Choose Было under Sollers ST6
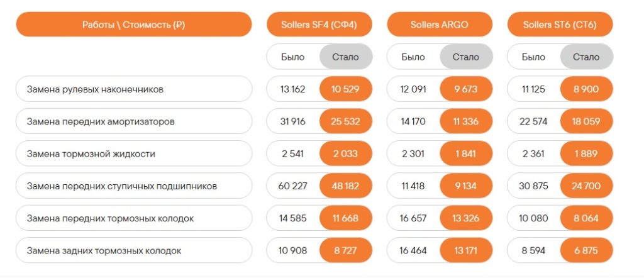This screenshot has height=278, width=644. click(x=534, y=57)
